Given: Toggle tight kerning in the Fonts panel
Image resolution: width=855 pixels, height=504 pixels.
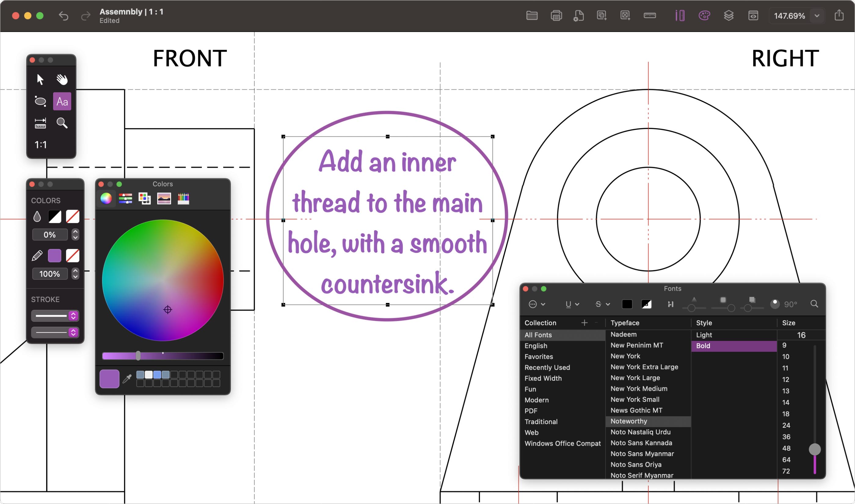Looking at the screenshot, I should pos(670,304).
